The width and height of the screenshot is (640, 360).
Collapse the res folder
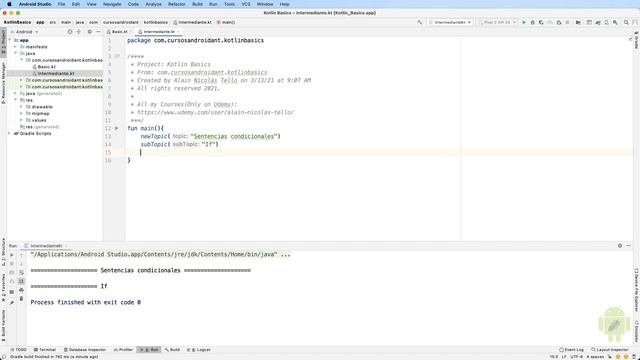tap(16, 100)
